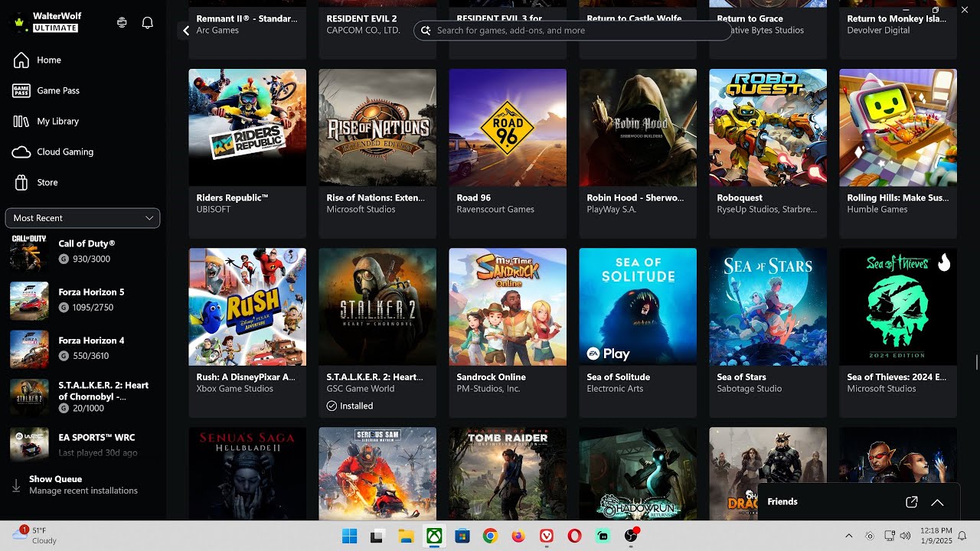
Task: Click Show Queue download icon
Action: (x=16, y=485)
